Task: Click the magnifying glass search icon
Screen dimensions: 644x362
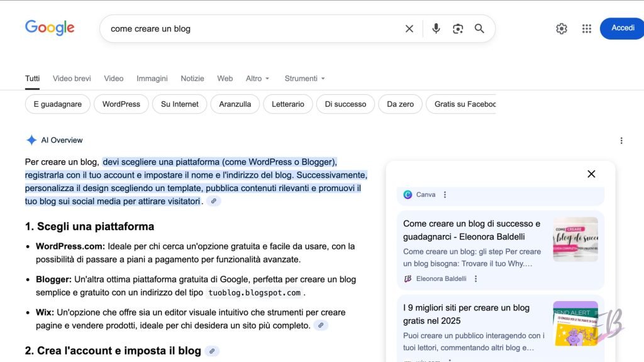Action: pos(479,28)
